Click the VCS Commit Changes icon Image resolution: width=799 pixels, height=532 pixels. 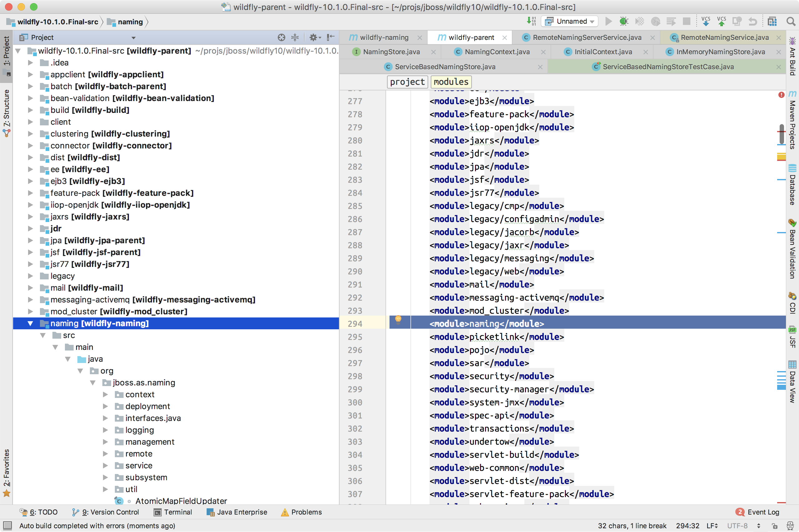[x=722, y=22]
